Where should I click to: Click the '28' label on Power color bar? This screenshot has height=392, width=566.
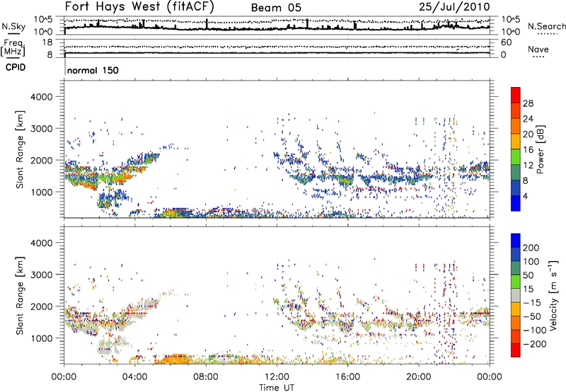point(528,103)
